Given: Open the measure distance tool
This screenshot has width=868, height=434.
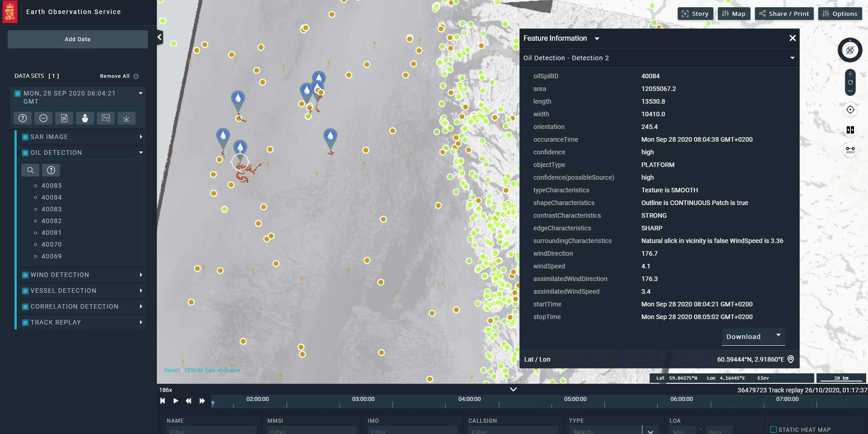Looking at the screenshot, I should [x=850, y=150].
